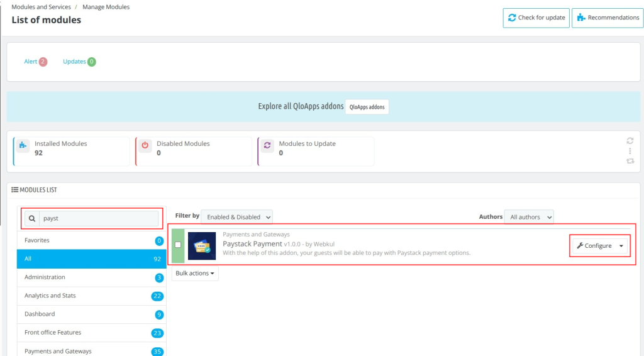Click the Paystack module description text
This screenshot has width=644, height=356.
[347, 253]
